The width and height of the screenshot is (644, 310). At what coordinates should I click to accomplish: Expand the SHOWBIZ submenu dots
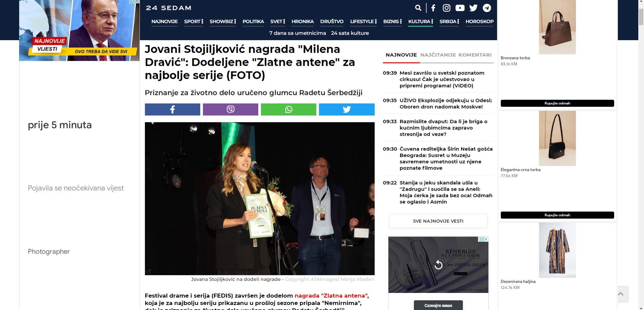(x=235, y=21)
